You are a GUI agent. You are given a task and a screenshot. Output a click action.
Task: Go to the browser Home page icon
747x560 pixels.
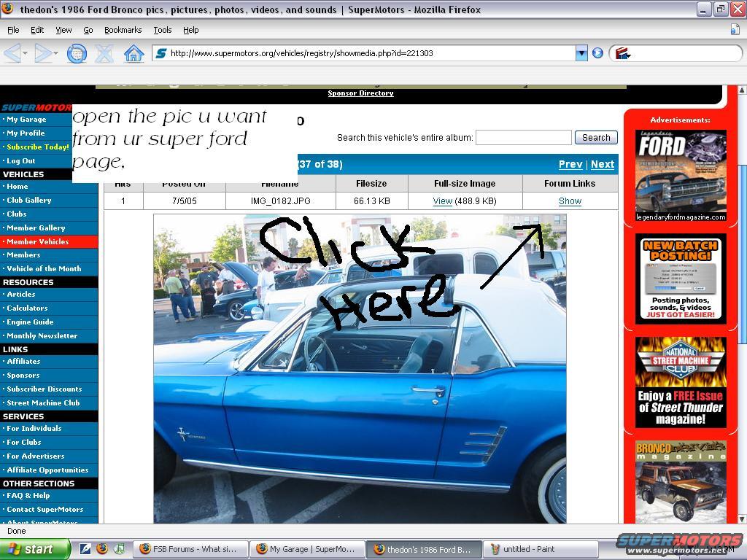133,53
